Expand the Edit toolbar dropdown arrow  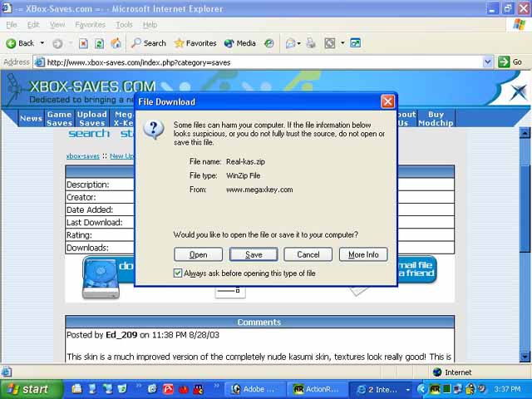(x=342, y=43)
